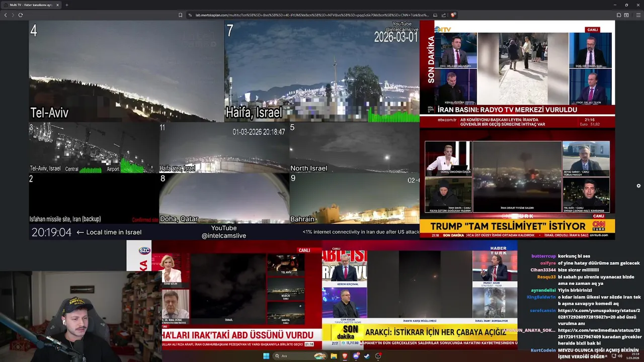Screen dimensions: 644x362
Task: Go back with the browser back arrow
Action: pyautogui.click(x=6, y=15)
